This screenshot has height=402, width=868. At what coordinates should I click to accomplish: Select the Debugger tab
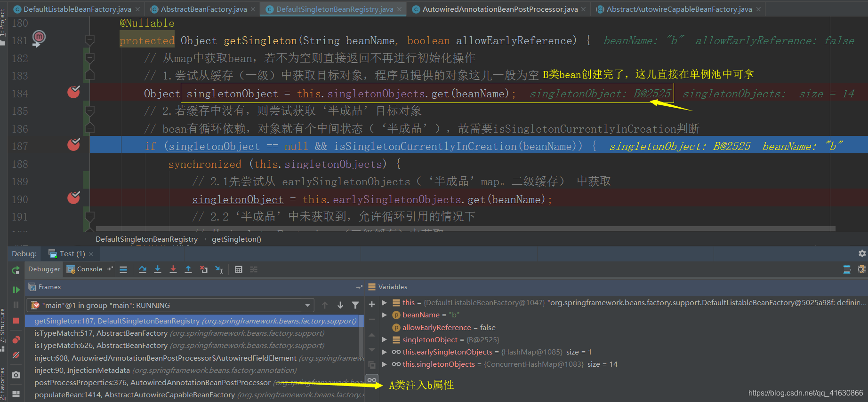coord(44,269)
